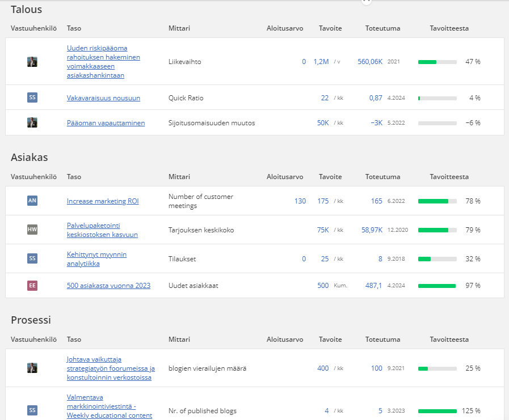This screenshot has width=509, height=420.
Task: Click the 97 % progress bar for Uudet asiakkaat
Action: 437,286
